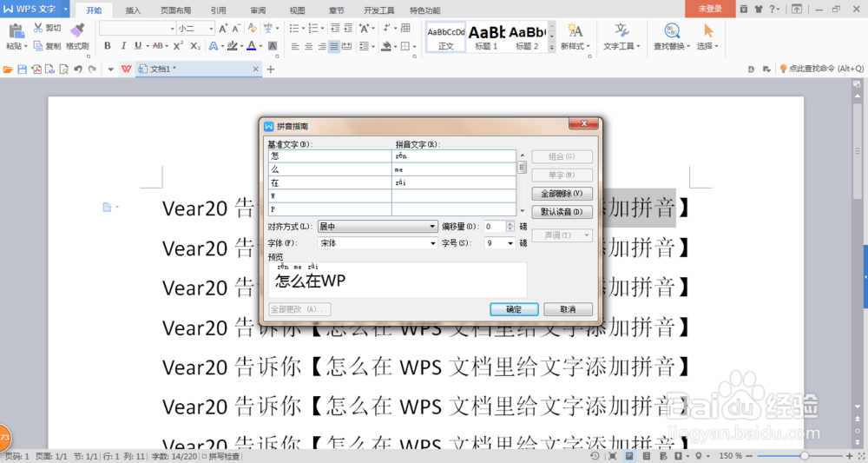Click the Text effects outlined A icon
Screen dimensions: 868x463
214,46
